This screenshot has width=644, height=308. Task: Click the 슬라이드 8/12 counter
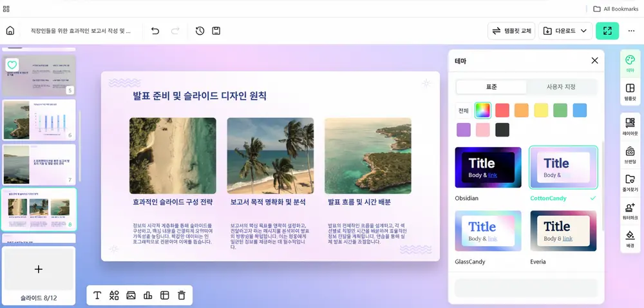39,298
